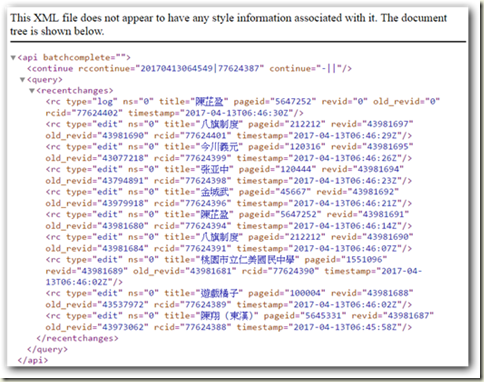Image resolution: width=484 pixels, height=382 pixels.
Task: Click old_revid value 43981680
Action: 123,226
